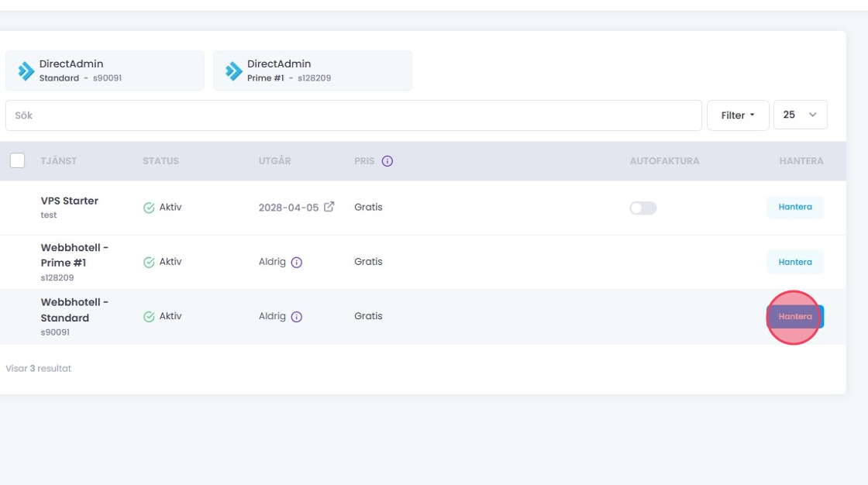Open the Filter dropdown

click(x=737, y=115)
